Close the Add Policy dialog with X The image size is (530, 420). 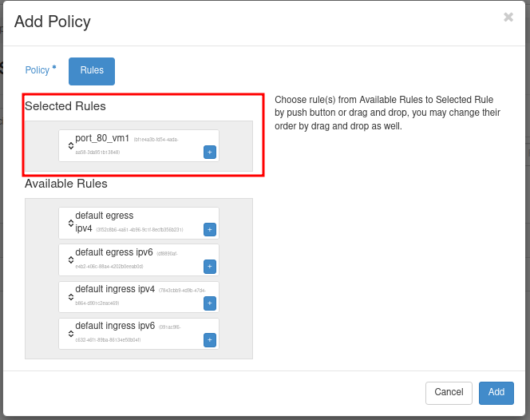[x=508, y=18]
